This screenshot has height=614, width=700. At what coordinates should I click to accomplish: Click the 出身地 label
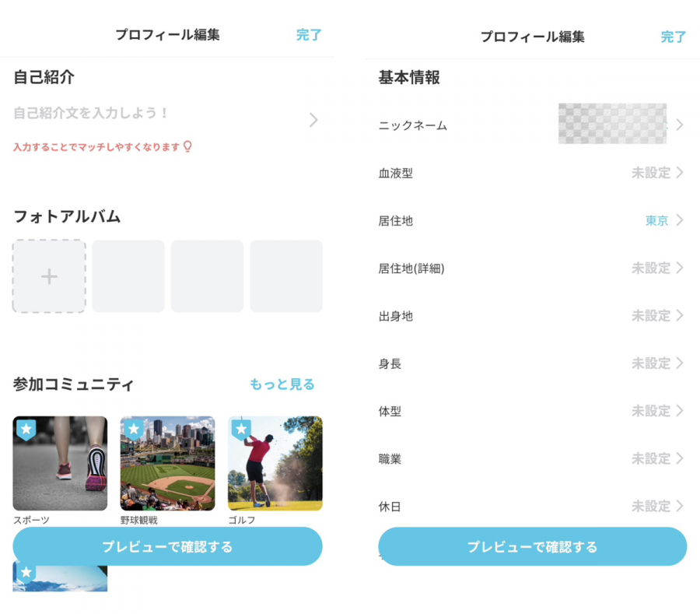point(396,316)
